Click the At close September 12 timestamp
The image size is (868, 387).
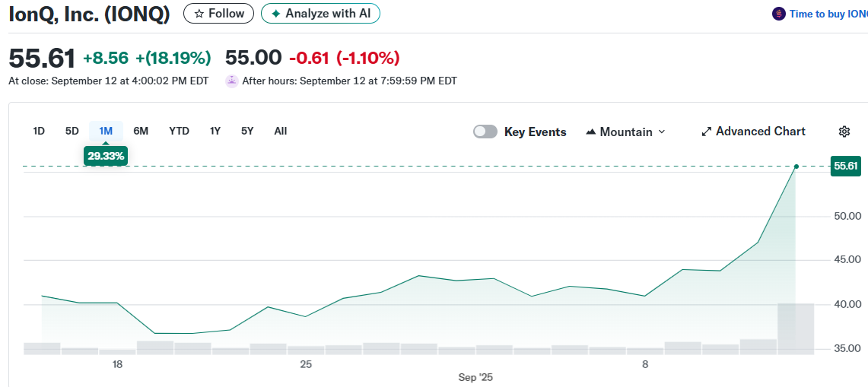(x=109, y=81)
